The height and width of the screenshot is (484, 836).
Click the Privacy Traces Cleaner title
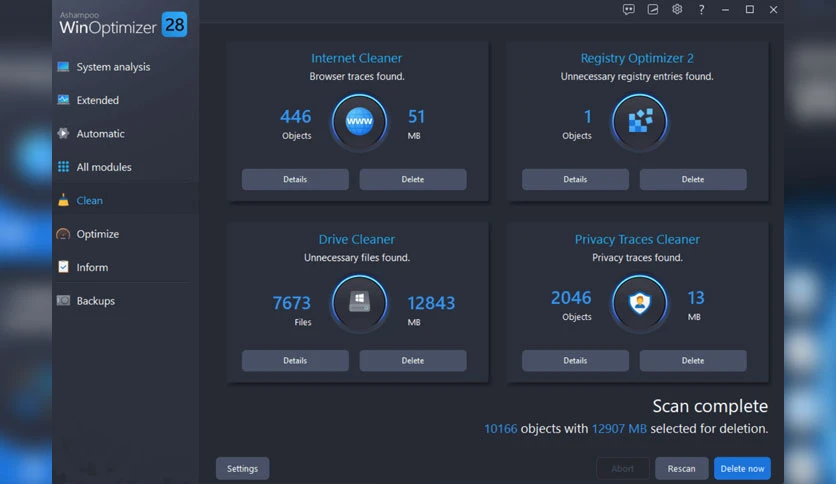(637, 239)
